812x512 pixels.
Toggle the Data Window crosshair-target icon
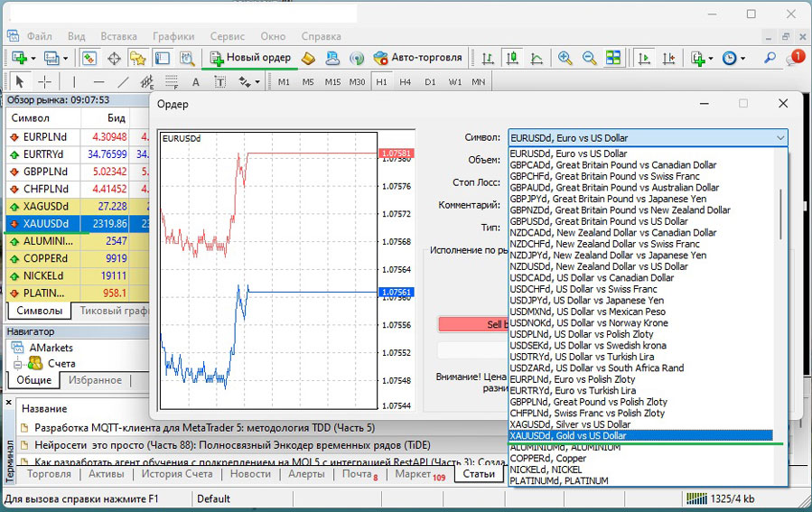point(114,58)
